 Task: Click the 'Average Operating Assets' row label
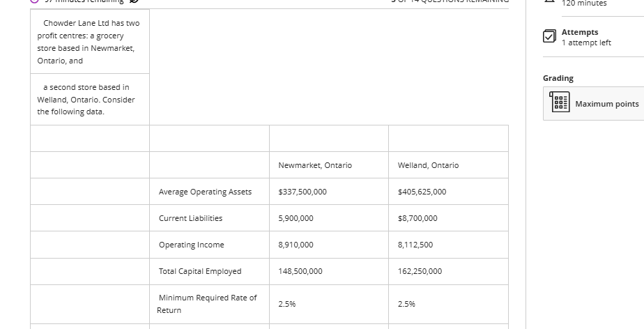click(x=205, y=192)
